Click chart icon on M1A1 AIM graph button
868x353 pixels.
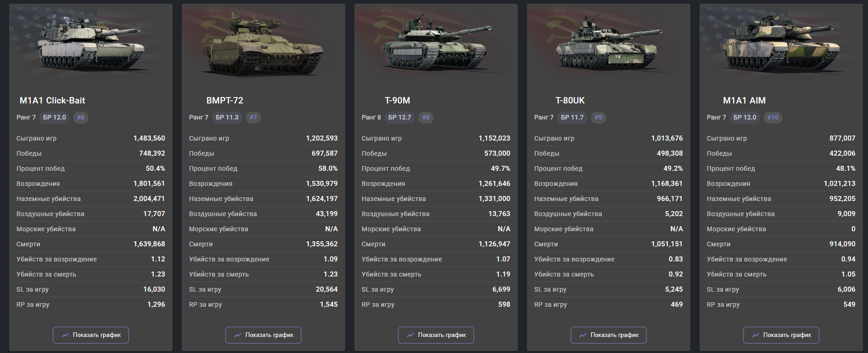coord(755,335)
